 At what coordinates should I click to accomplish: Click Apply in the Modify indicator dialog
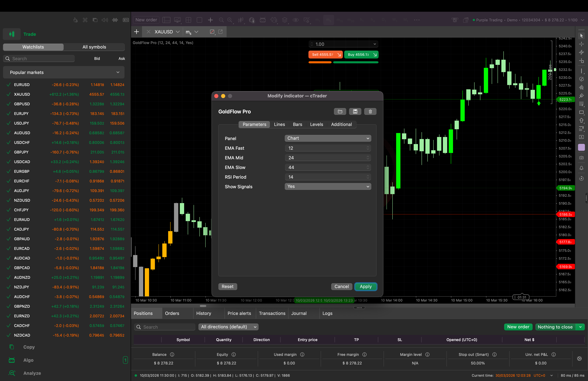(366, 287)
